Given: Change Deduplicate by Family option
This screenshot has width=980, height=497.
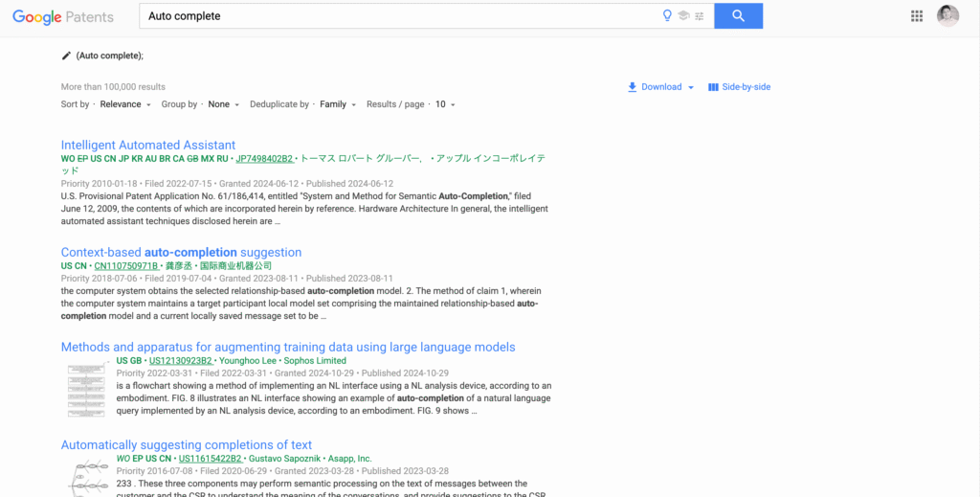Looking at the screenshot, I should (338, 104).
